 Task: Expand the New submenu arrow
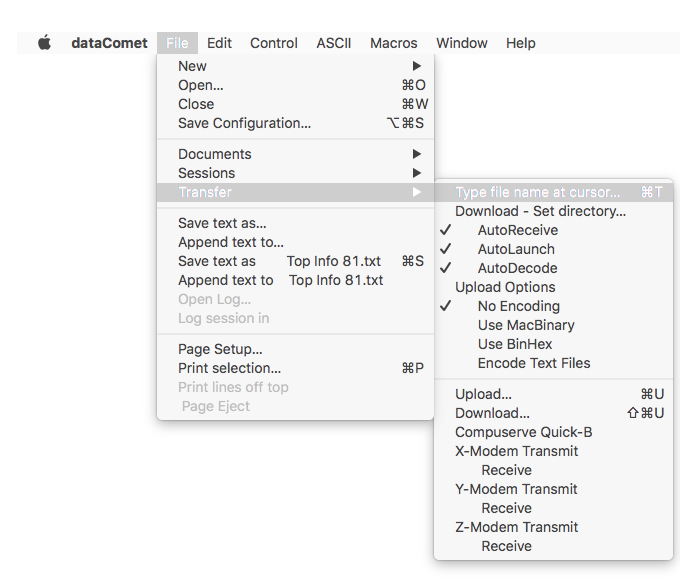click(417, 66)
